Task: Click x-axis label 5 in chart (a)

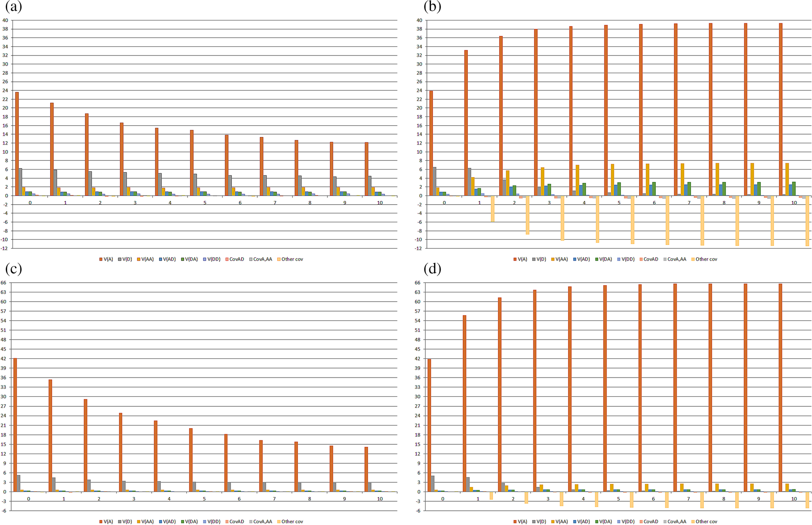Action: pos(205,203)
